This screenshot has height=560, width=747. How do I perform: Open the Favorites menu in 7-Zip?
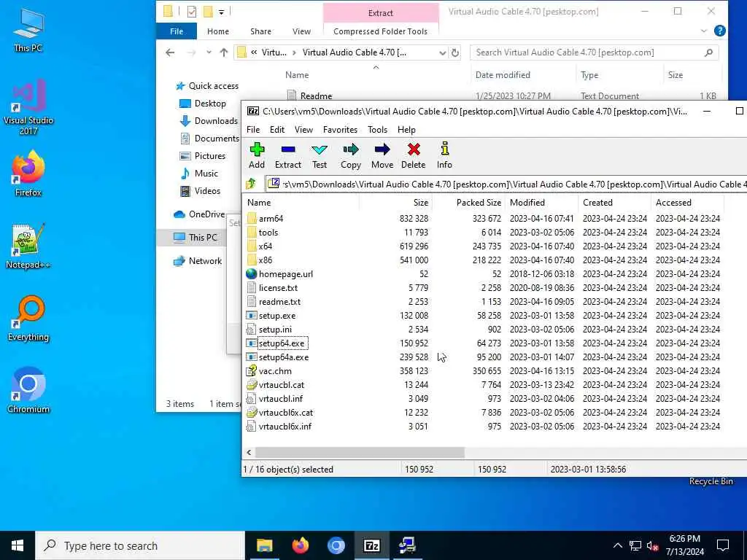click(340, 130)
